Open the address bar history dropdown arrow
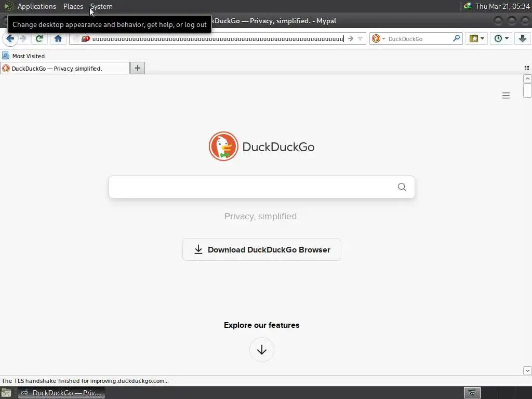The width and height of the screenshot is (532, 399). [x=361, y=39]
